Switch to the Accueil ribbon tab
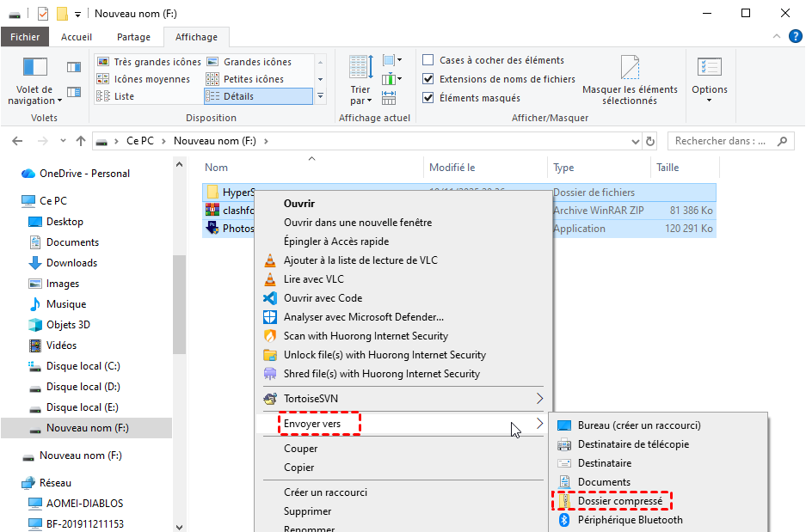Viewport: 806px width, 532px height. (77, 37)
